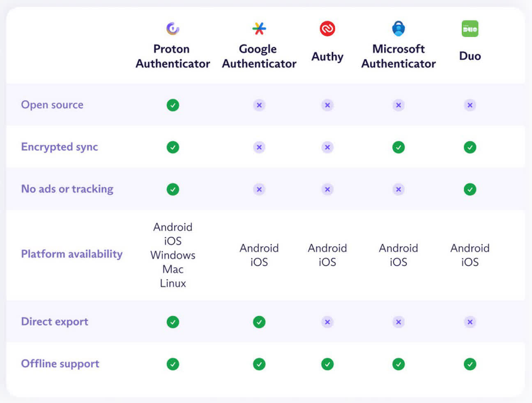Click Google's green checkmark for Direct export
This screenshot has width=532, height=403.
click(259, 322)
